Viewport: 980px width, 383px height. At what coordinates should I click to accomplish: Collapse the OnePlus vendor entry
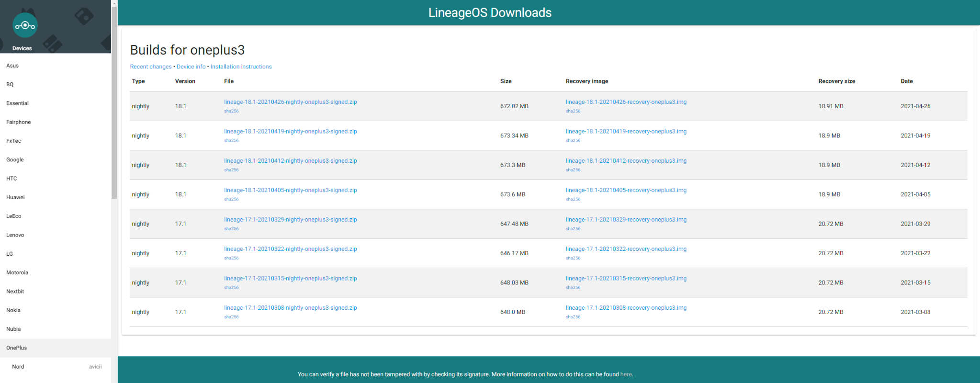click(56, 348)
